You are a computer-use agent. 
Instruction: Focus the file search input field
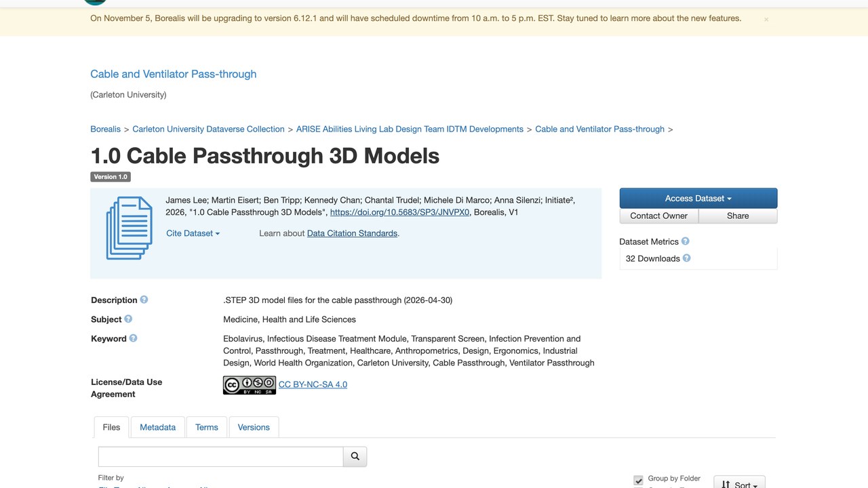221,457
